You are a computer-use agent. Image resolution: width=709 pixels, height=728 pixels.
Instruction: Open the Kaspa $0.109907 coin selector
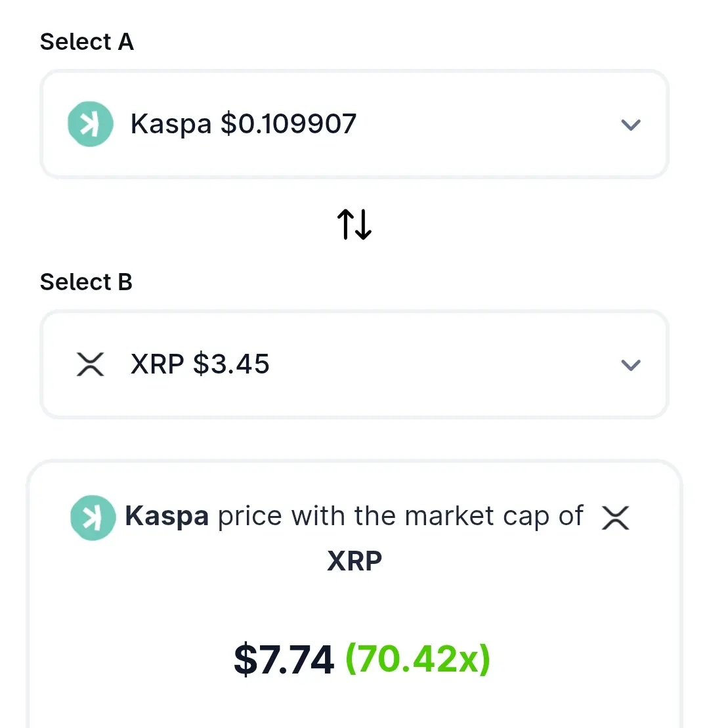pyautogui.click(x=354, y=124)
